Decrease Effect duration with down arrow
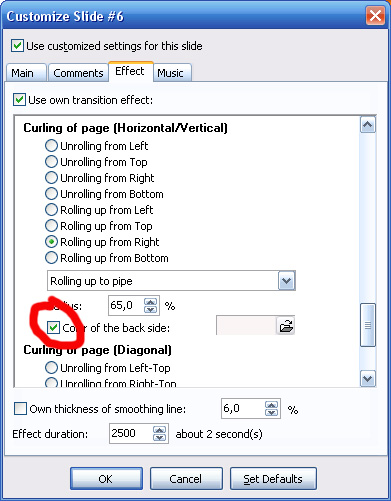Viewport: 391px width, 501px height. pyautogui.click(x=159, y=437)
